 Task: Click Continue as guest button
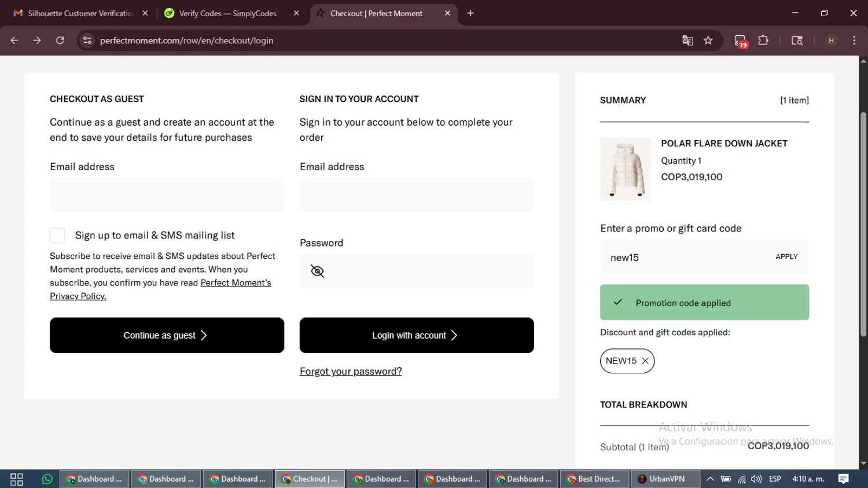(x=167, y=335)
